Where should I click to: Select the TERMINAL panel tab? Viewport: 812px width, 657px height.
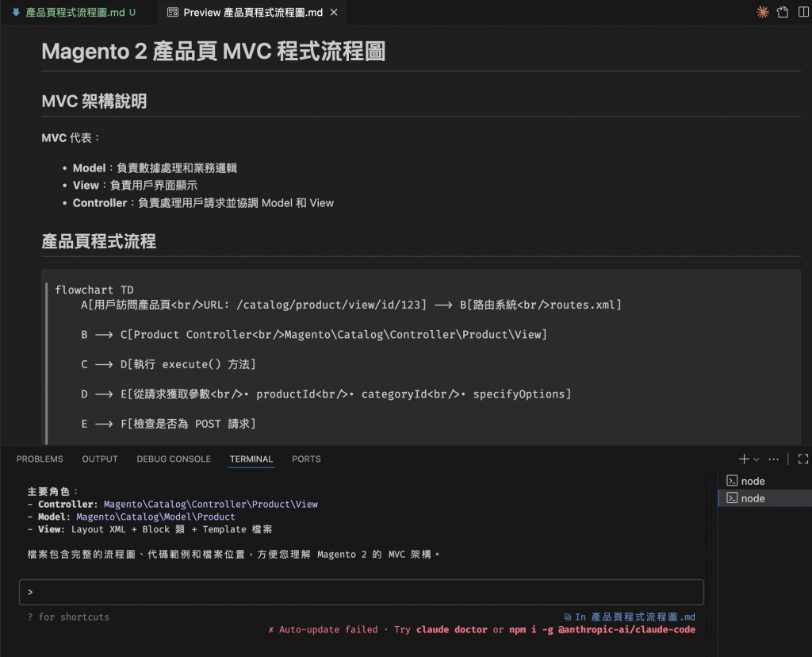(x=251, y=459)
